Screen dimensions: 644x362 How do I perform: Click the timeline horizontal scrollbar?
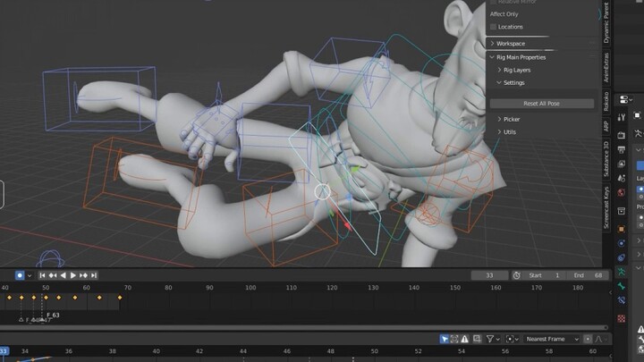(304, 327)
